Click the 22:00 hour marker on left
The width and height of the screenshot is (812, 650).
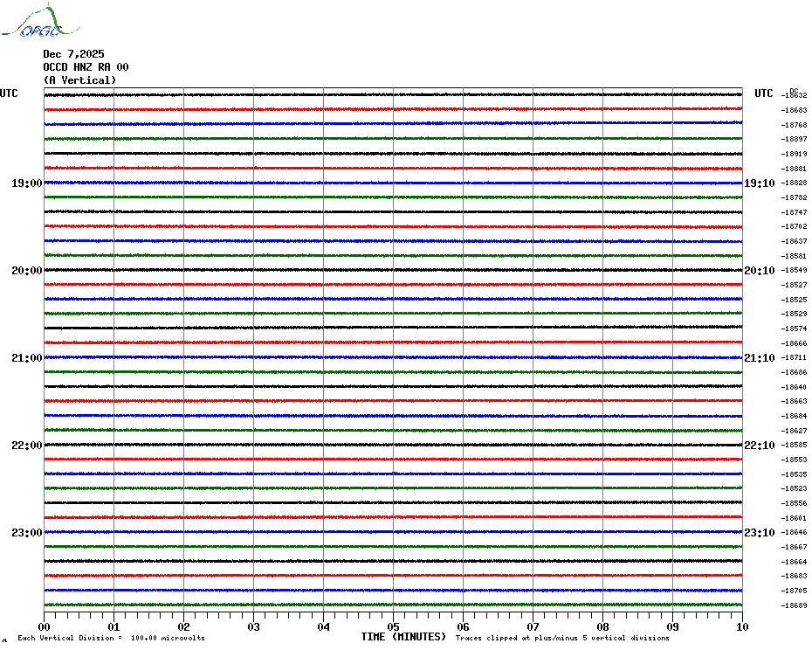click(26, 446)
